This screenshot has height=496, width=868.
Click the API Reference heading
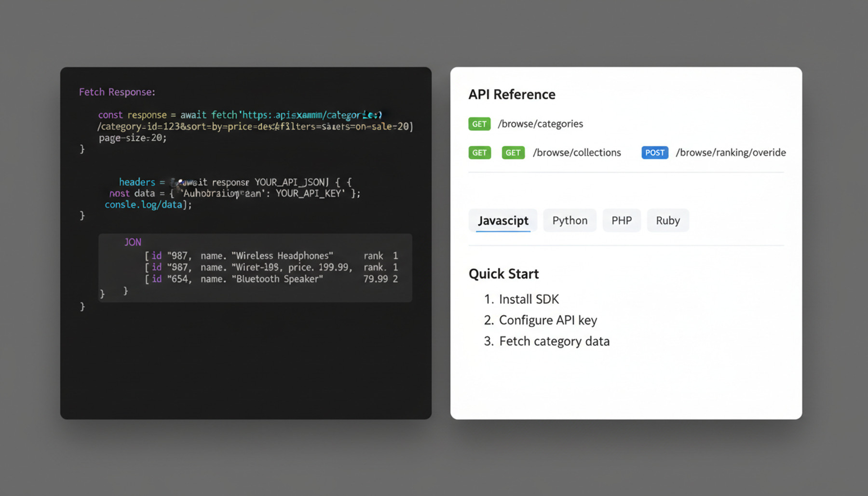(512, 94)
